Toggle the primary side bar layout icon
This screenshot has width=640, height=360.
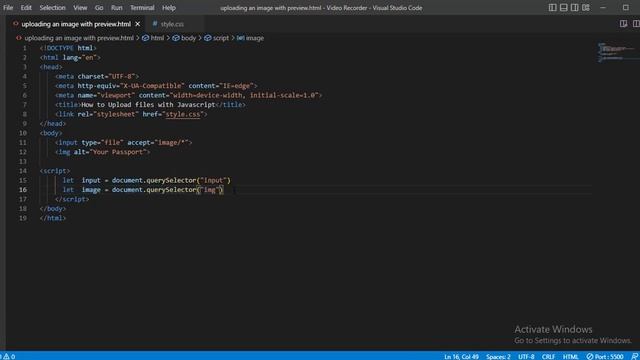[552, 7]
